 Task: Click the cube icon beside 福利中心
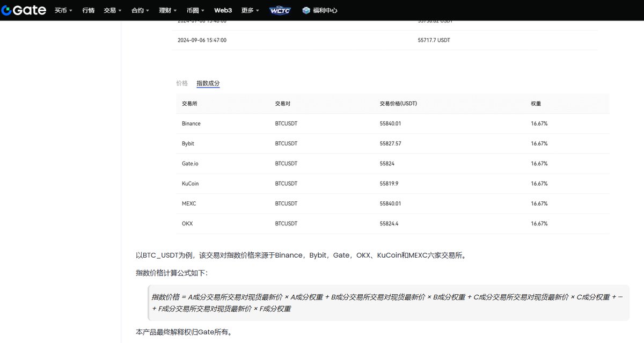(x=306, y=10)
